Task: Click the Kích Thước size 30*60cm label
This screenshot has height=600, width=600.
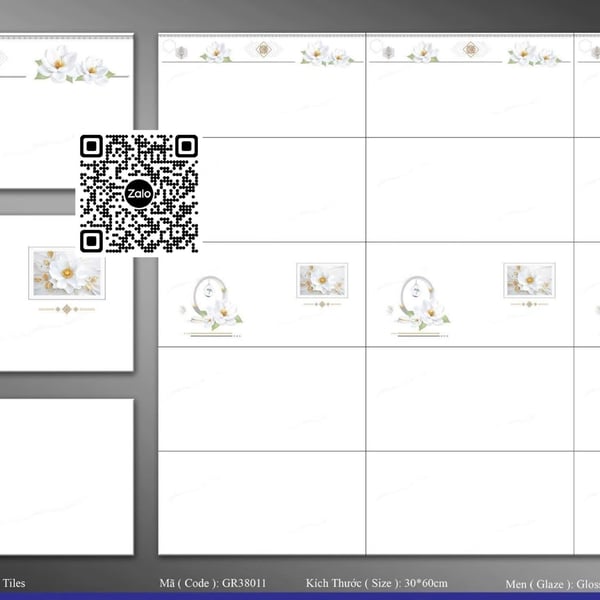Action: coord(377,583)
